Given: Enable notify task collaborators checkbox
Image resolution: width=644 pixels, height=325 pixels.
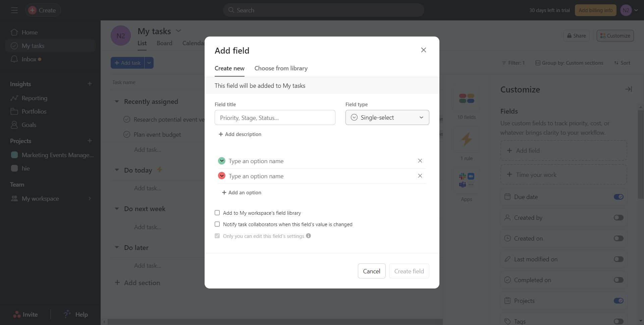Looking at the screenshot, I should coord(217,224).
